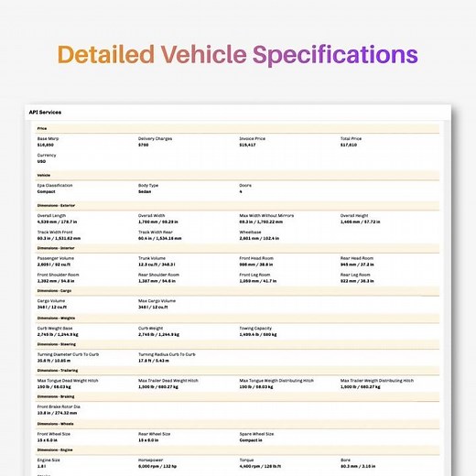The height and width of the screenshot is (476, 476).
Task: Select the Overall Length measurement
Action: 57,222
